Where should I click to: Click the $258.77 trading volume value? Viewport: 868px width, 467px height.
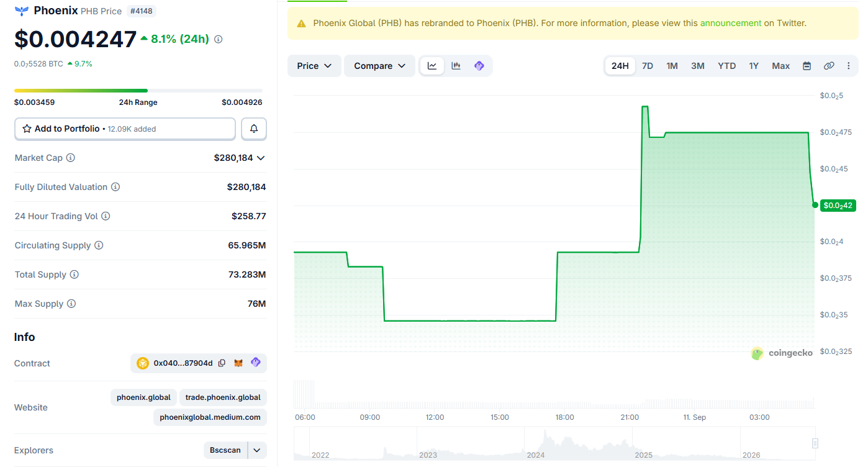point(249,216)
